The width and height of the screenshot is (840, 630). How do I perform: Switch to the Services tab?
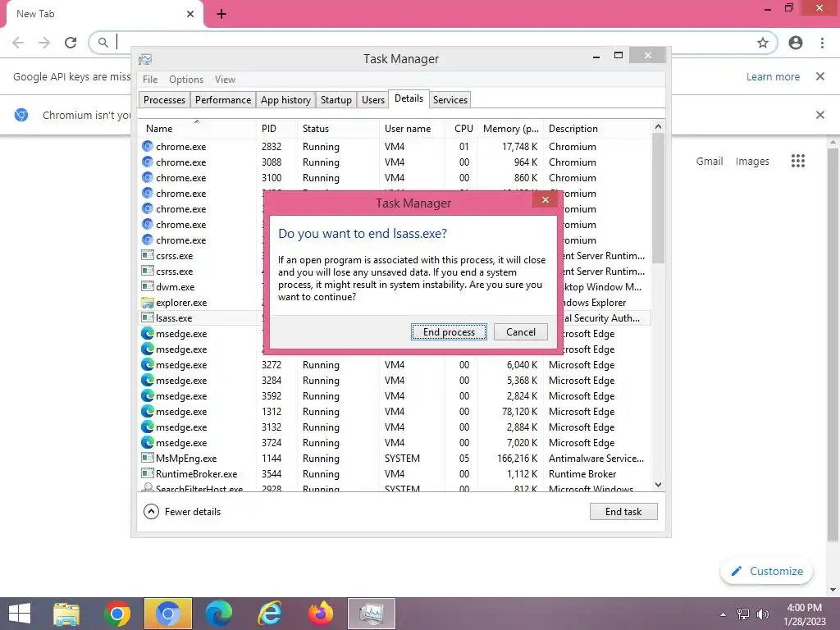point(450,100)
